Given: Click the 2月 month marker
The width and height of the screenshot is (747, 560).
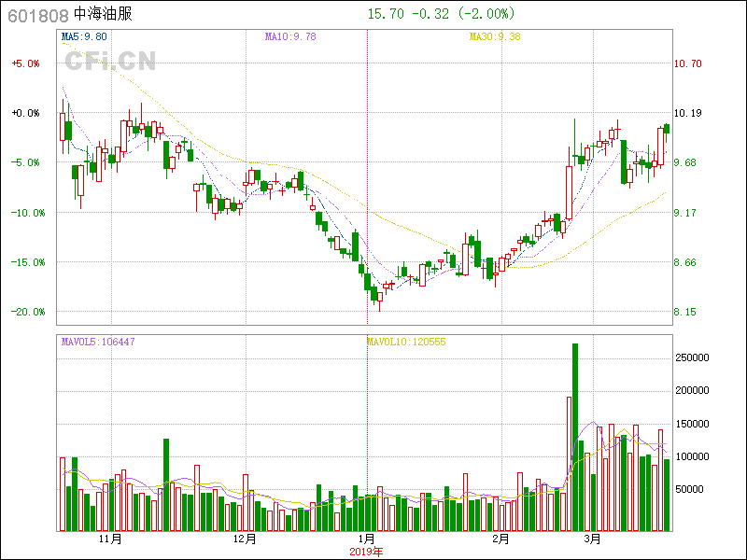Looking at the screenshot, I should pyautogui.click(x=501, y=539).
